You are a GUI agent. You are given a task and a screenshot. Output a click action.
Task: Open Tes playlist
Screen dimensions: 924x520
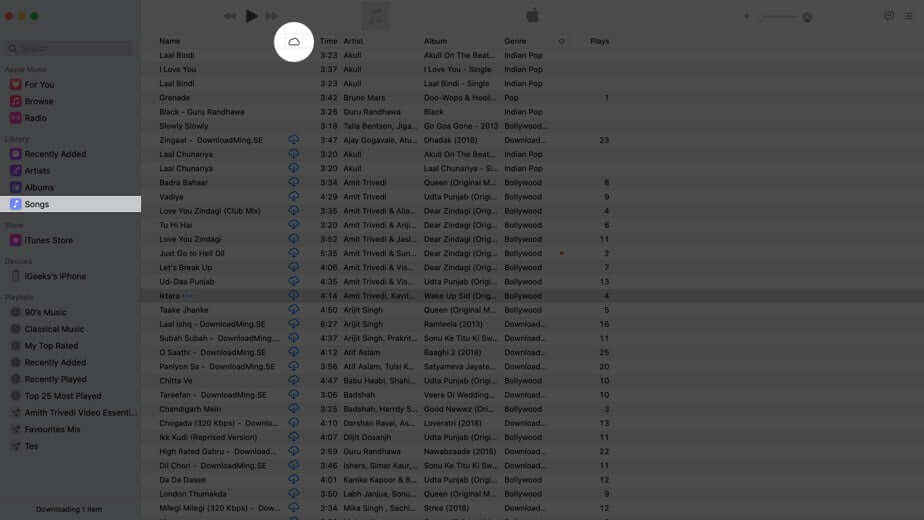pos(31,446)
